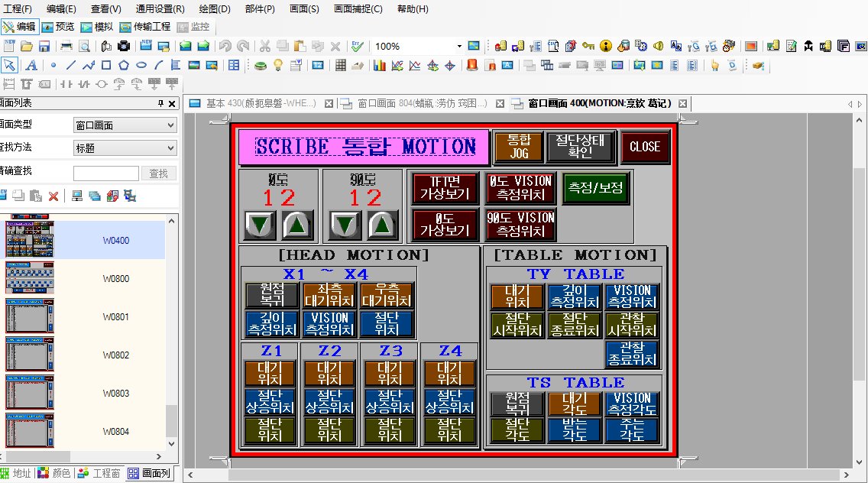The height and width of the screenshot is (483, 868).
Task: Select the W0800 screen thumbnail
Action: pos(29,278)
